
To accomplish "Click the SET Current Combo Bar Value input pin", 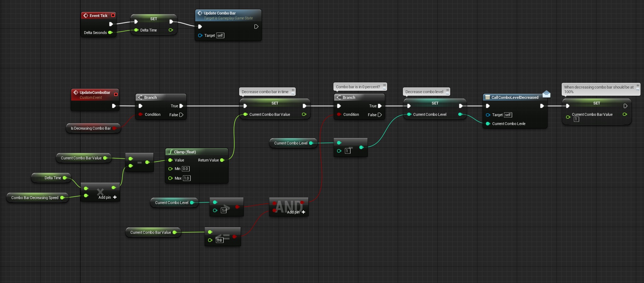I will pyautogui.click(x=245, y=114).
